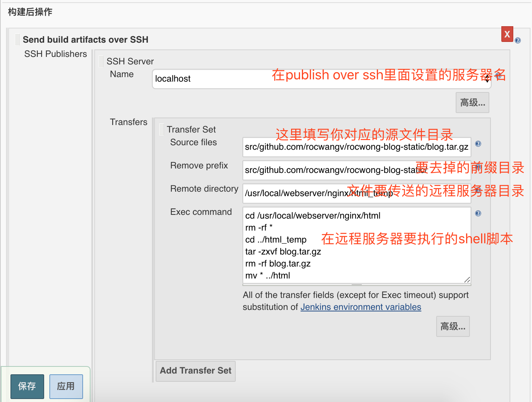The image size is (532, 402).
Task: Click the 'tar -zxvf blog.tar.gz' command line
Action: click(x=283, y=252)
